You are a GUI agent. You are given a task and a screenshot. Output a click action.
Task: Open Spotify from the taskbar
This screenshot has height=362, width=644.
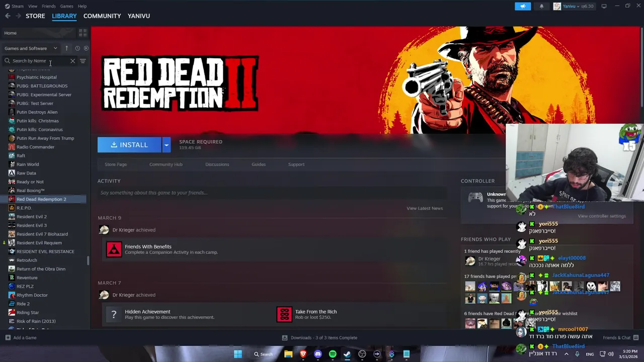click(333, 354)
